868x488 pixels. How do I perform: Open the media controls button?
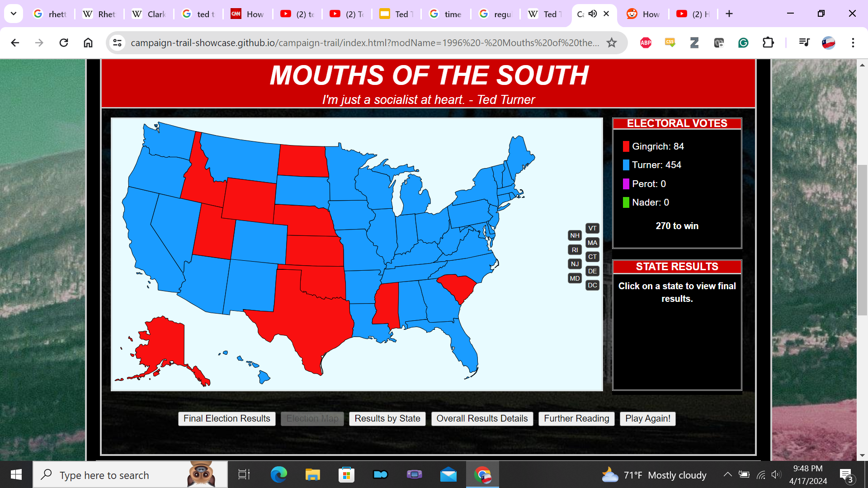tap(804, 42)
